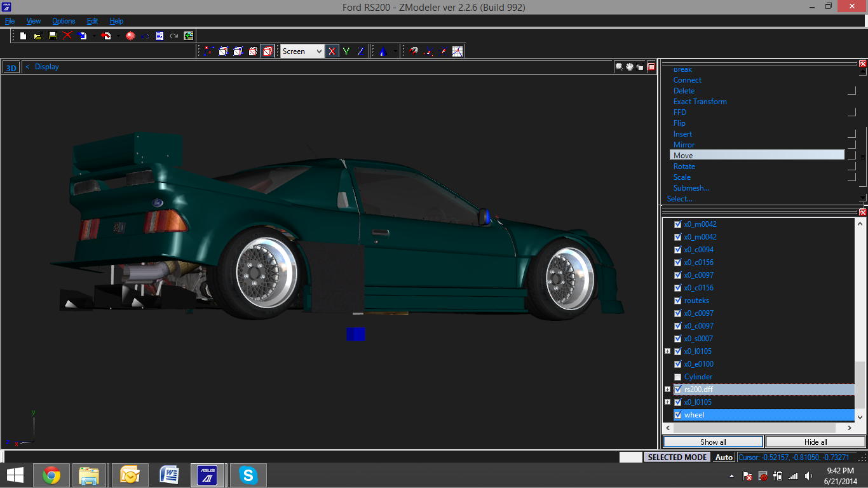868x488 pixels.
Task: Click the red X delete icon in the top toolbar
Action: (67, 36)
